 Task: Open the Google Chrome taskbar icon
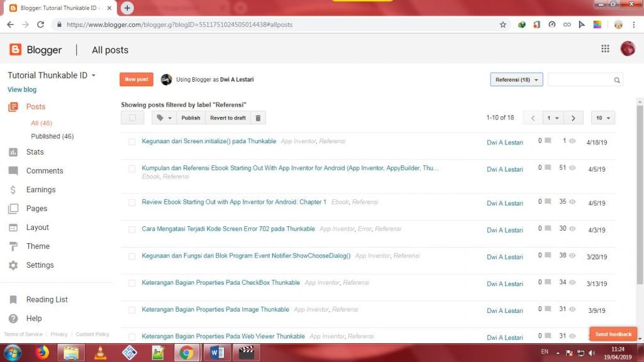click(x=186, y=353)
